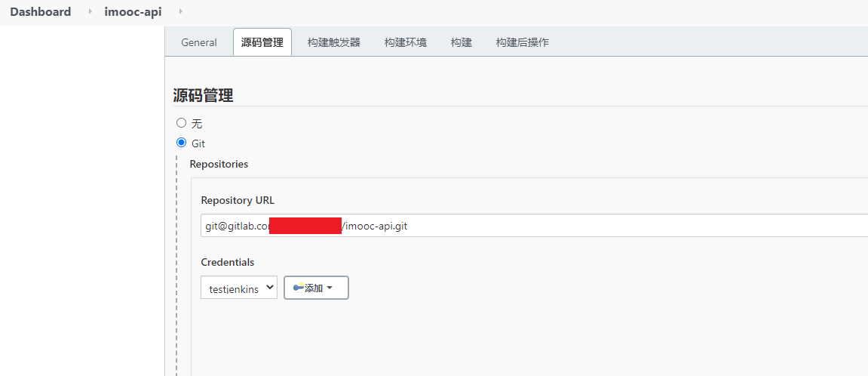
Task: Click the Repository URL label
Action: pos(238,200)
